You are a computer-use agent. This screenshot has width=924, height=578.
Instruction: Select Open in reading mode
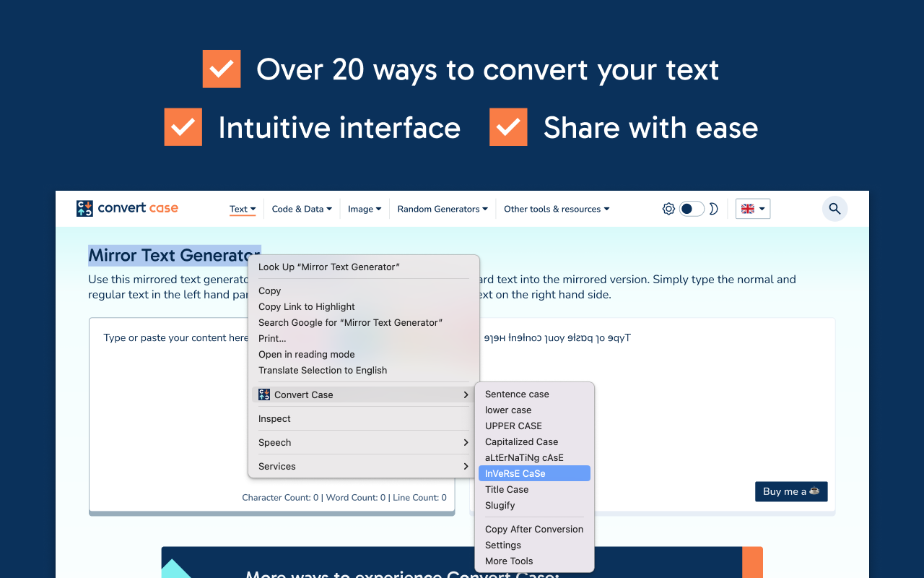364,354
